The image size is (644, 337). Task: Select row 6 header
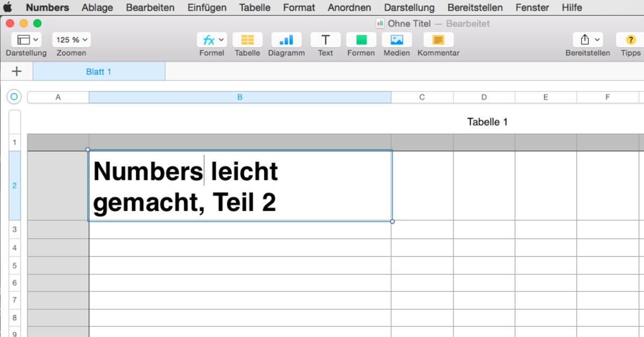pyautogui.click(x=14, y=283)
